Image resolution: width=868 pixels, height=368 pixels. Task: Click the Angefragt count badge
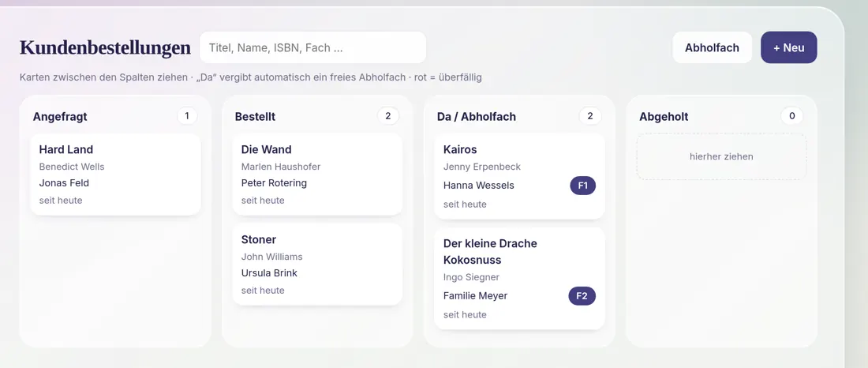coord(187,116)
